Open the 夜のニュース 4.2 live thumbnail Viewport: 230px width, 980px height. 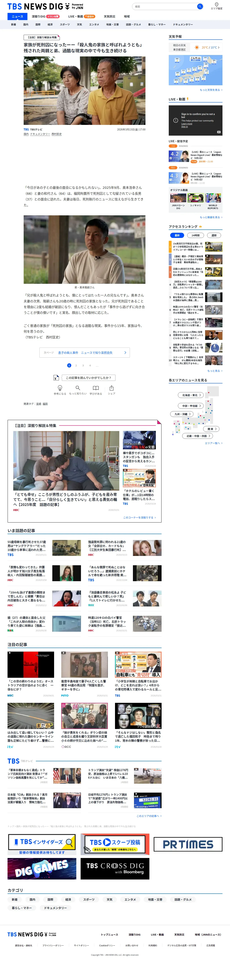tap(179, 156)
